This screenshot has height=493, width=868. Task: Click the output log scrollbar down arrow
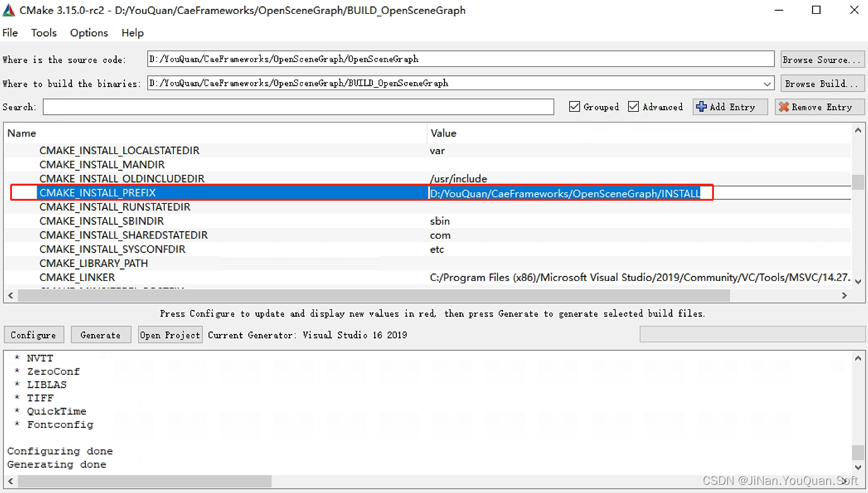pyautogui.click(x=858, y=468)
